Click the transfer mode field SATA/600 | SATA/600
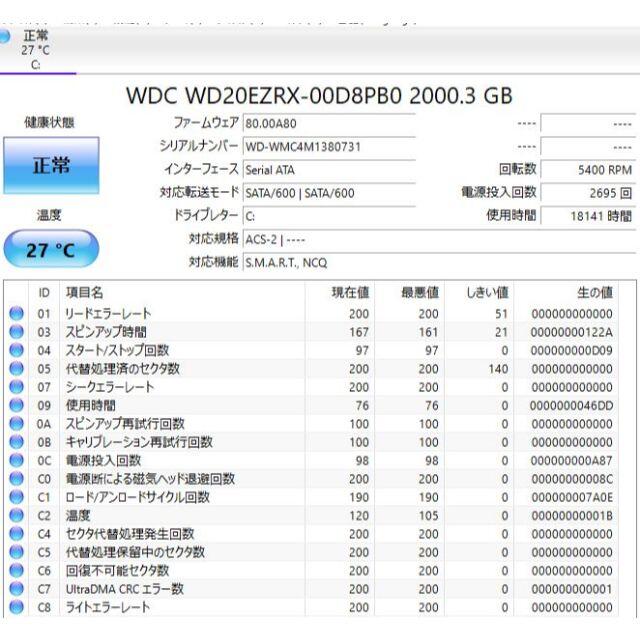Image resolution: width=640 pixels, height=640 pixels. pyautogui.click(x=329, y=193)
